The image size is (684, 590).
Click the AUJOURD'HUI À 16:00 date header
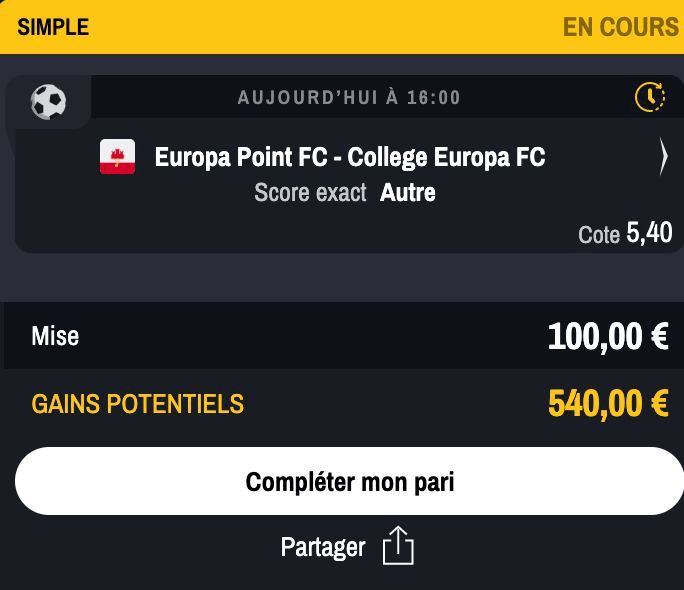click(x=349, y=97)
